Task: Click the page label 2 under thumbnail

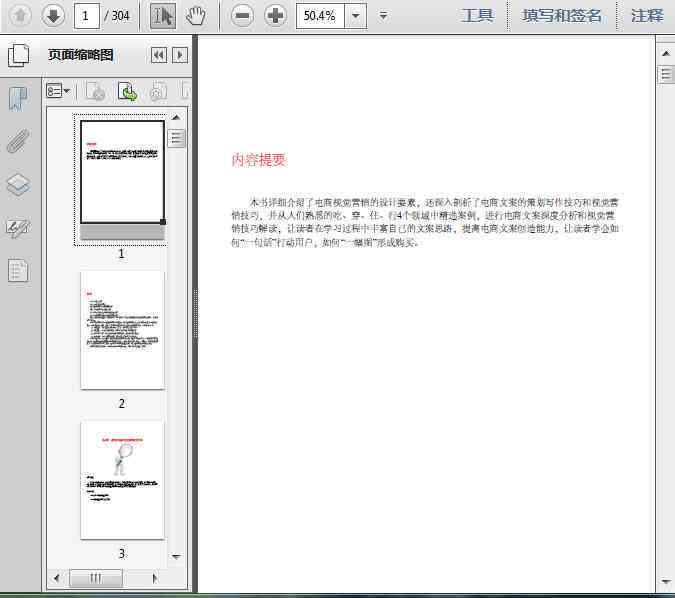Action: point(121,404)
